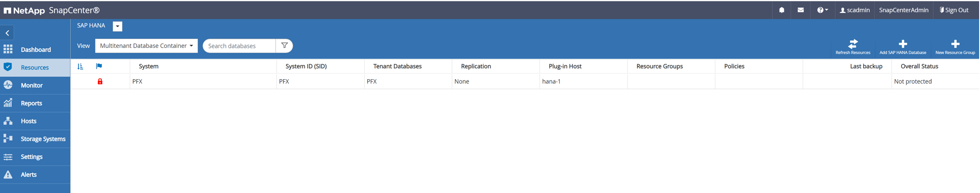Screen dimensions: 980x193
Task: Go to the Dashboard menu item
Action: tap(36, 50)
